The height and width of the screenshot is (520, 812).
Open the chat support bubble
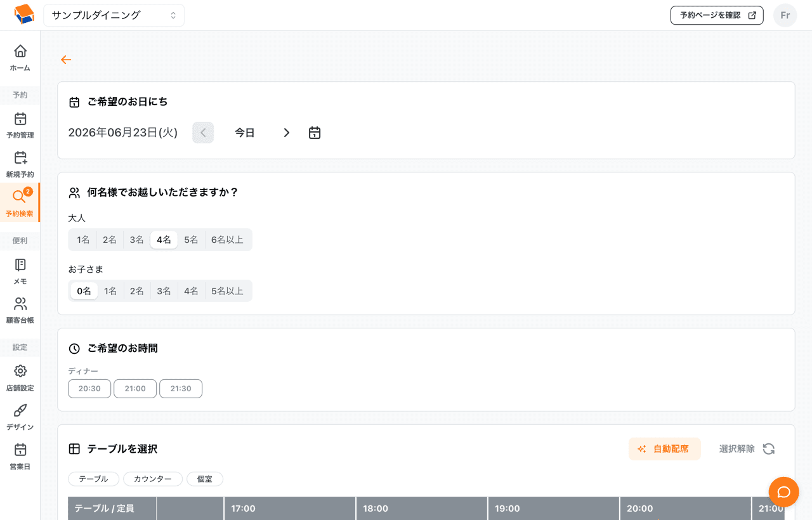[783, 492]
